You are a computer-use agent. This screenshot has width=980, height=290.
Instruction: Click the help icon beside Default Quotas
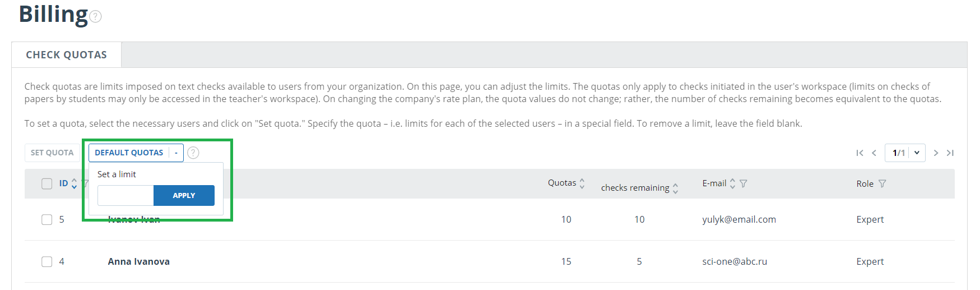coord(193,153)
